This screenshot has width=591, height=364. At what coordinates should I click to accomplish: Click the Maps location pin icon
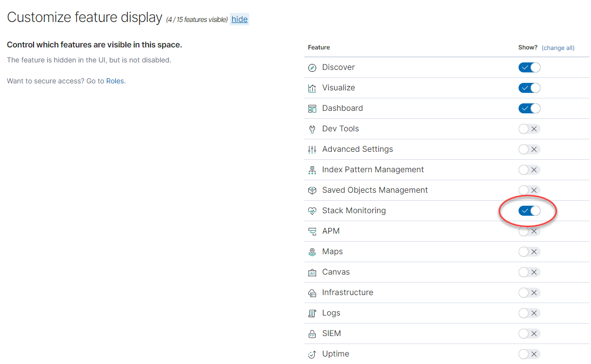coord(312,252)
